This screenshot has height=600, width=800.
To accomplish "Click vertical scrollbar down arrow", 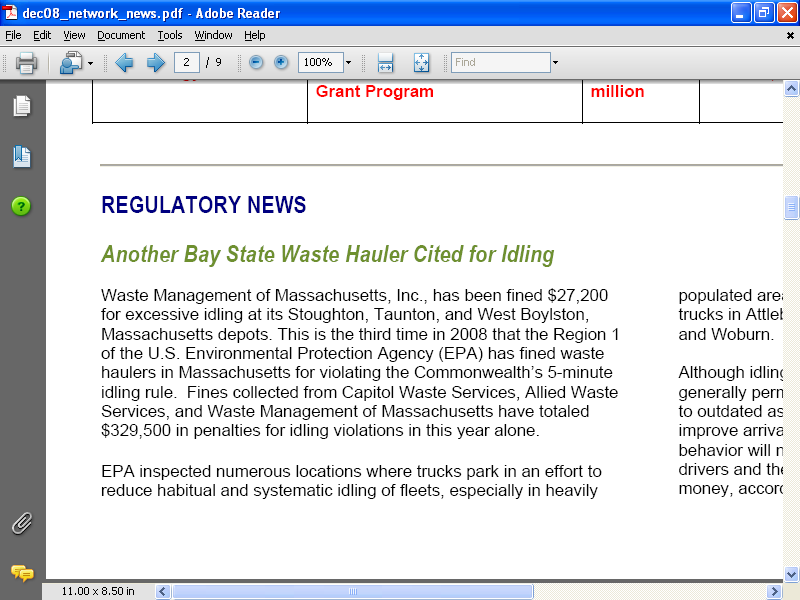I will click(791, 574).
